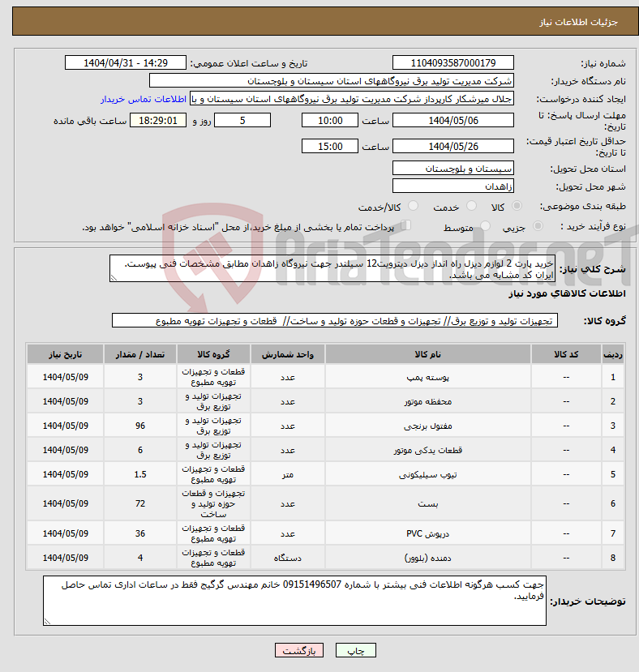Select the کالا radio button

517,206
